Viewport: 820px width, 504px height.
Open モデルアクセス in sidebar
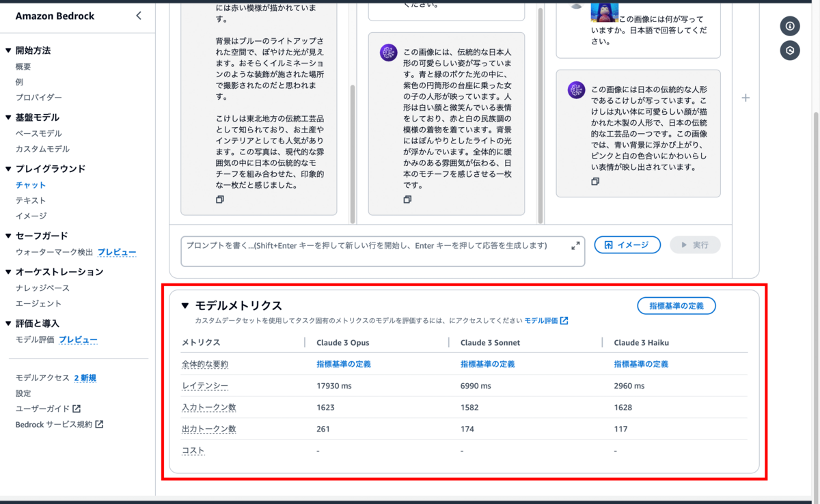(x=42, y=378)
